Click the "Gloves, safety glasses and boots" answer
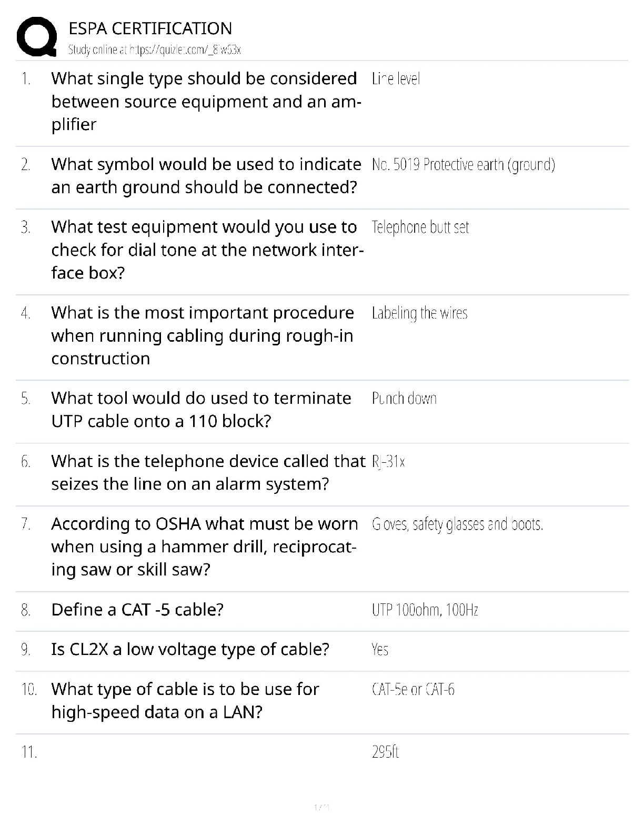 click(457, 524)
